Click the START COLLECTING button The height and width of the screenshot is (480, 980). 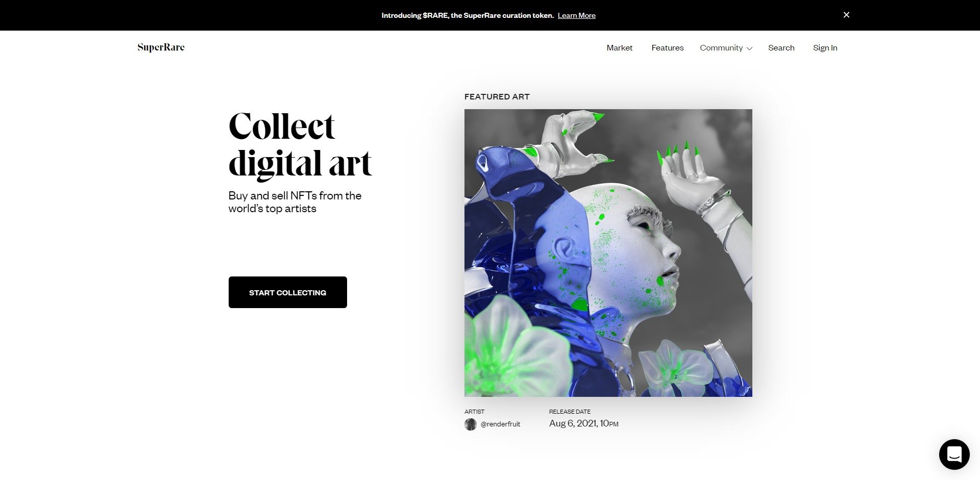pyautogui.click(x=288, y=292)
